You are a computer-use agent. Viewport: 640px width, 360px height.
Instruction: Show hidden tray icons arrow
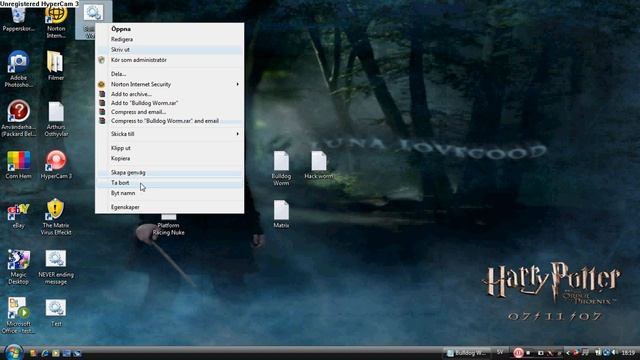point(568,353)
